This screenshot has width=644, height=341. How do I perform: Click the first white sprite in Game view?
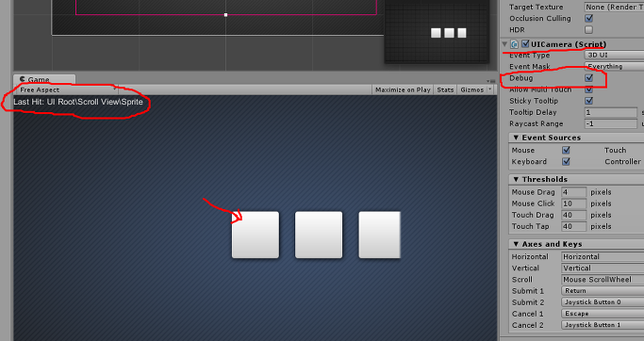(x=256, y=235)
